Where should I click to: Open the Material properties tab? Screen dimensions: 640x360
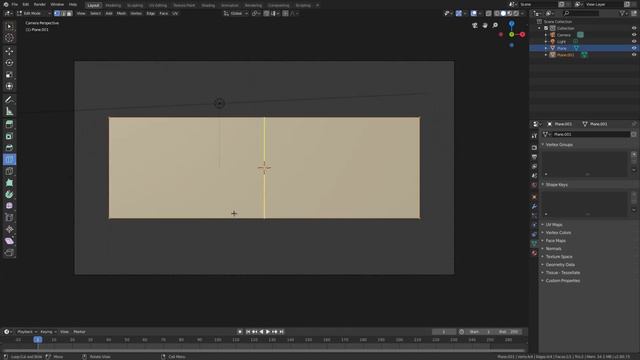(x=534, y=253)
